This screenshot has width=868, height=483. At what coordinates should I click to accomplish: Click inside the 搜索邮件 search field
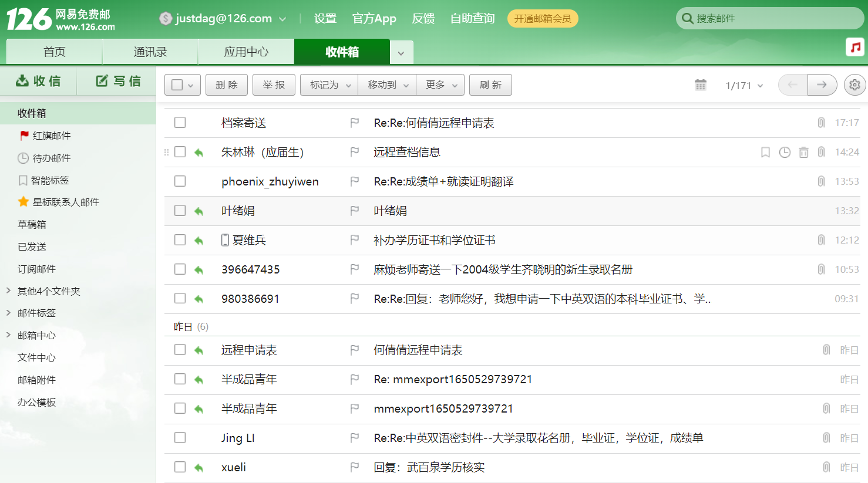coord(769,18)
